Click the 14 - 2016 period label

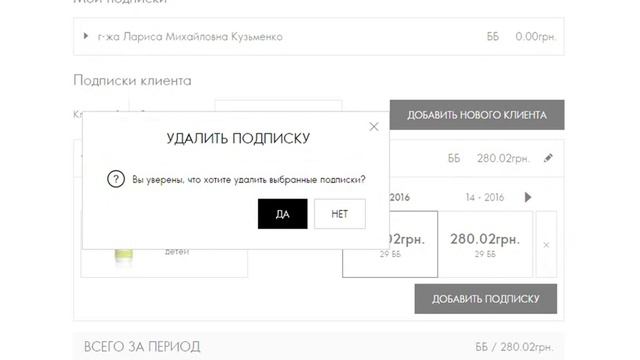tap(485, 198)
